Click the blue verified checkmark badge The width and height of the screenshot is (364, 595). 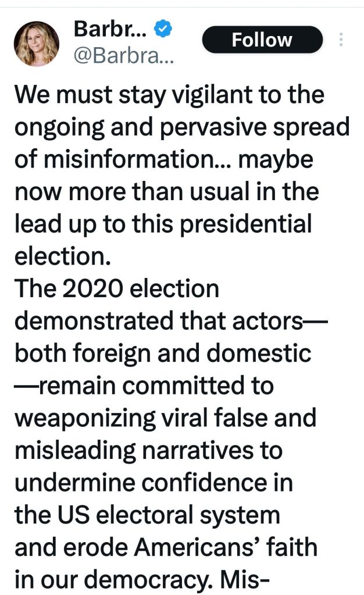point(161,28)
